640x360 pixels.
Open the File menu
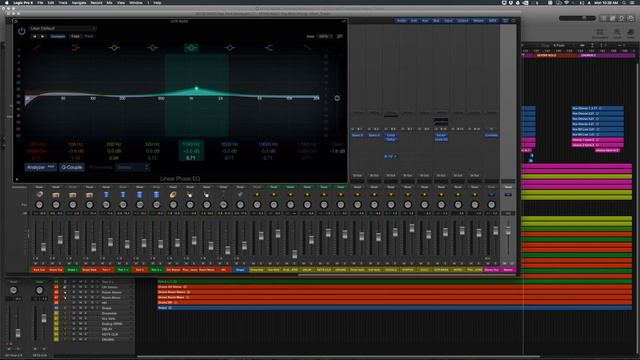coord(40,2)
